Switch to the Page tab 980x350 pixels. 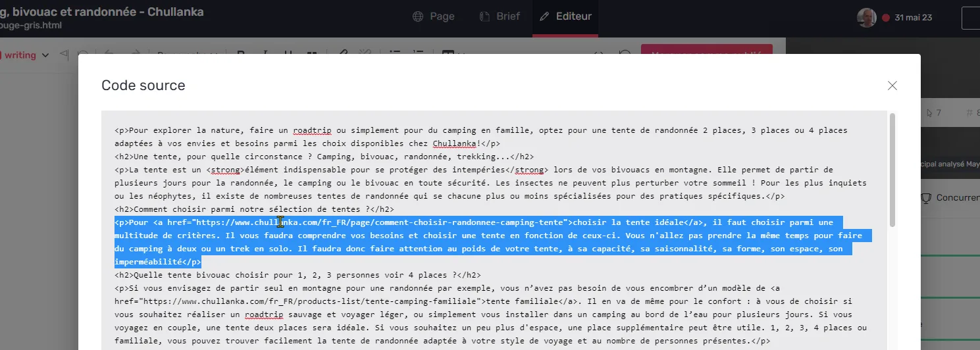click(x=433, y=16)
